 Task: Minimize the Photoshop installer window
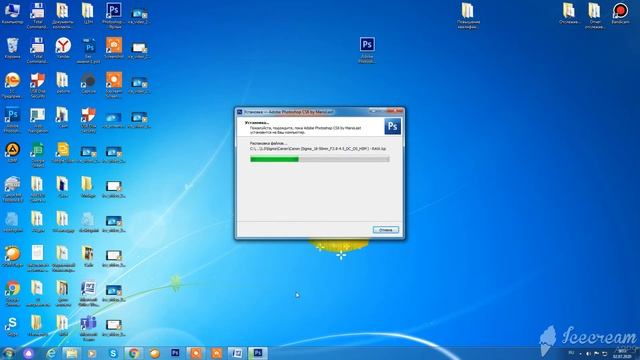click(372, 111)
